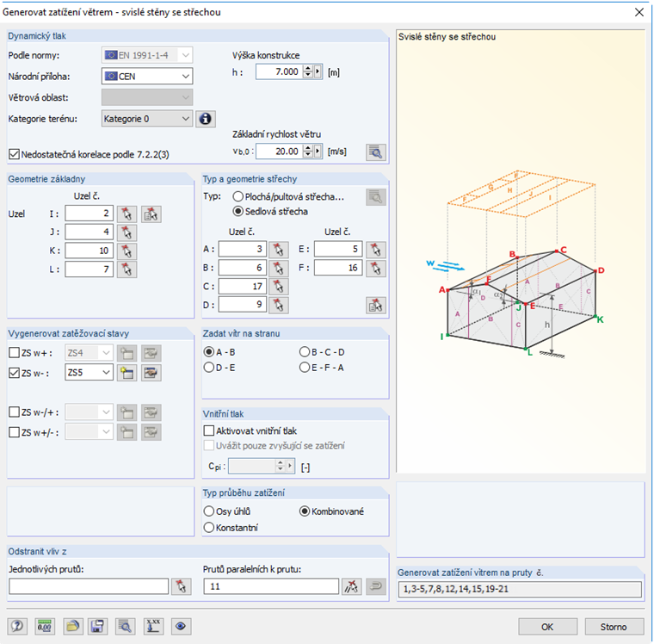Pick node J graphically

pos(126,232)
